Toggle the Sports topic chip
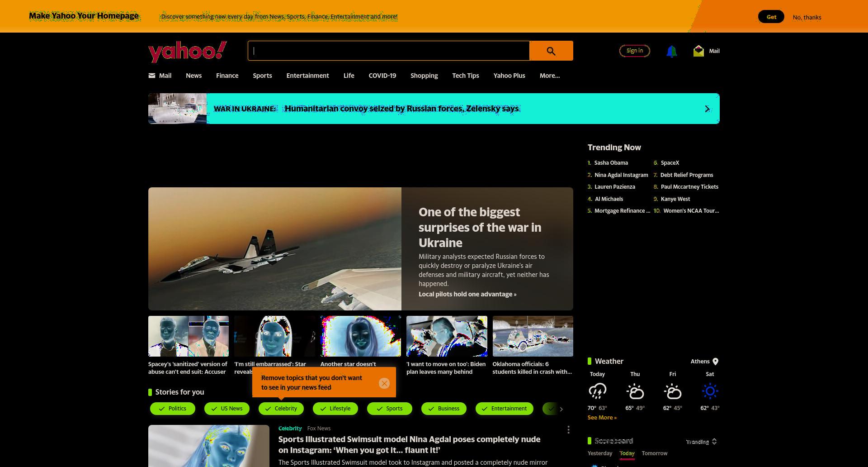The height and width of the screenshot is (467, 868). (390, 409)
